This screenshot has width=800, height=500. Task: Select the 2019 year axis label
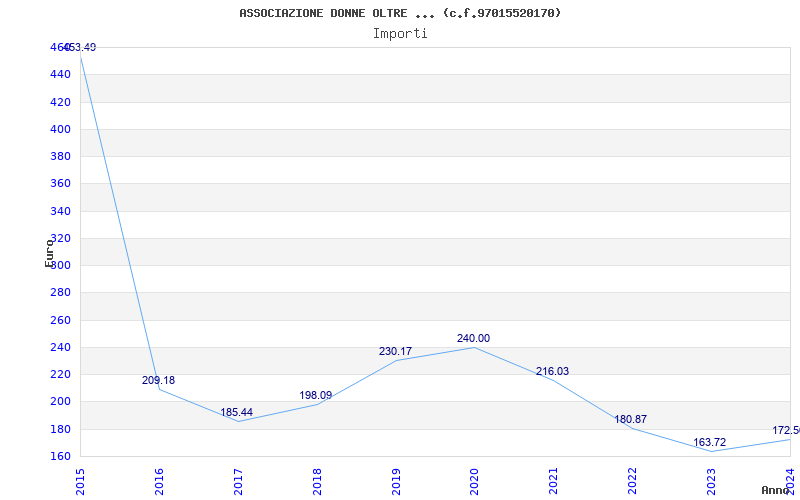pos(396,481)
